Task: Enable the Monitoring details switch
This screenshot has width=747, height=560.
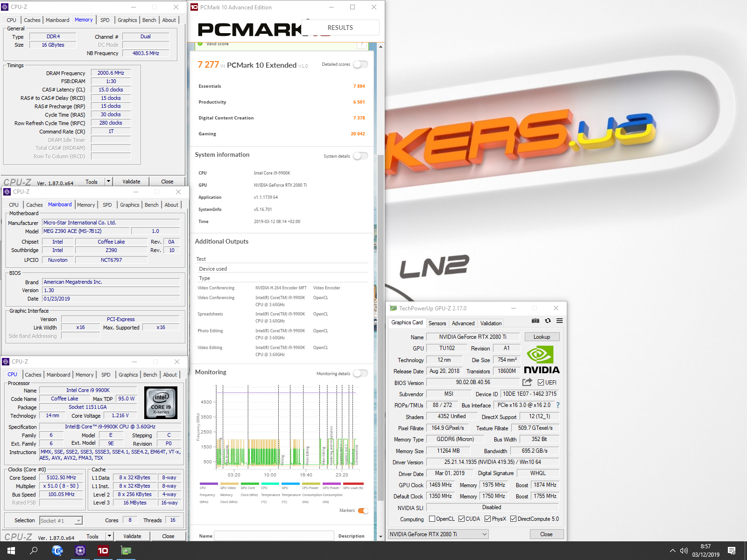Action: (360, 373)
